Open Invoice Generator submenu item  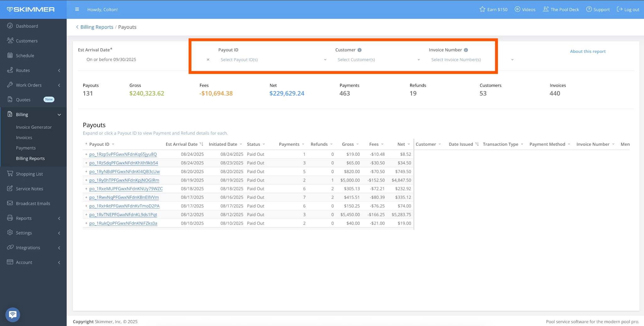tap(34, 127)
